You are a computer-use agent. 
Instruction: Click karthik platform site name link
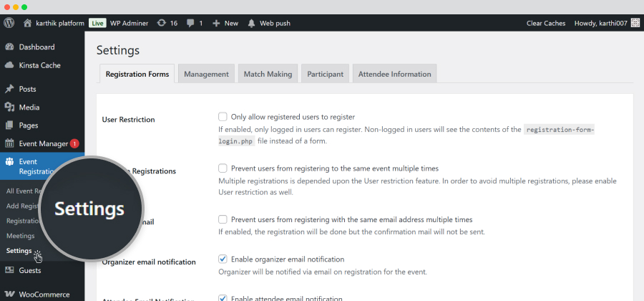60,24
